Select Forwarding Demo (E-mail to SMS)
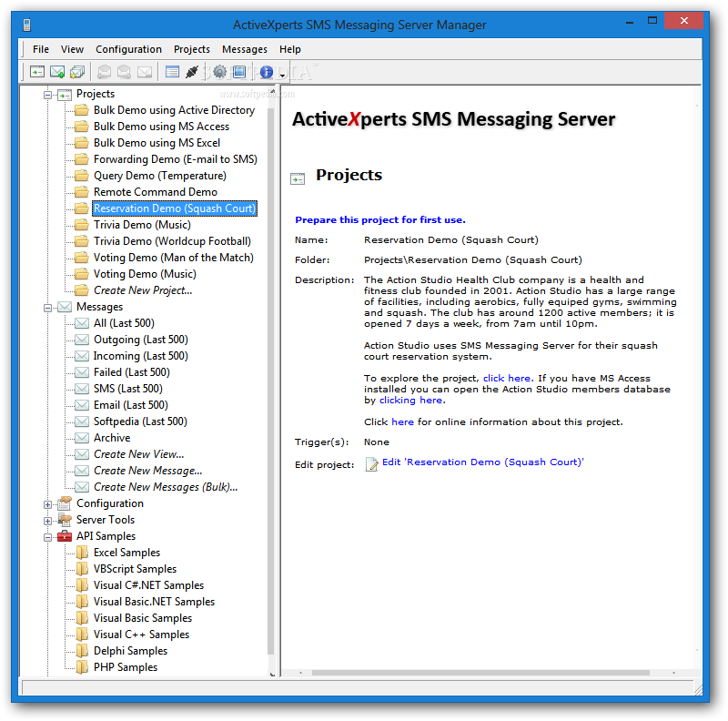Viewport: 728px width, 721px height. pos(176,159)
